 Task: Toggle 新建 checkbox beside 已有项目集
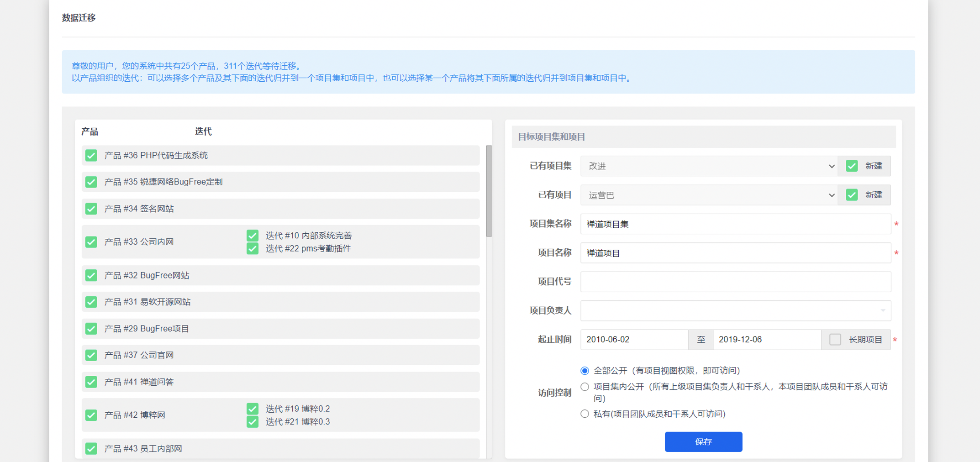852,166
